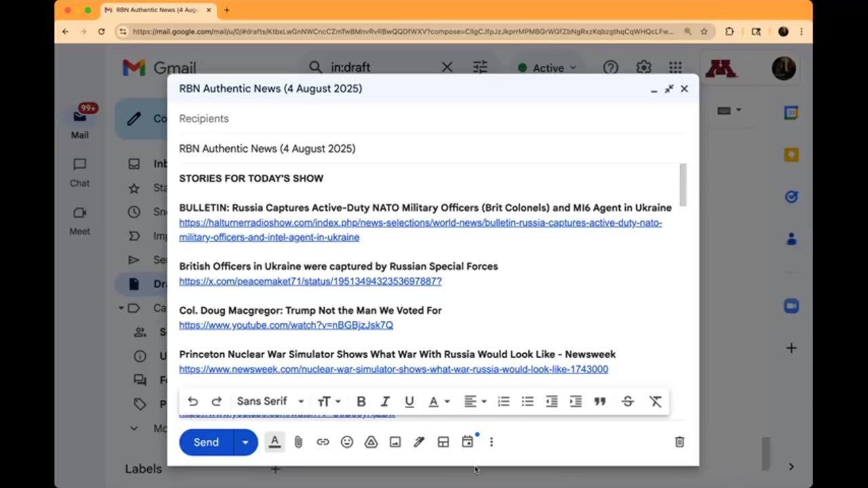Clear the in:draft search query

(x=447, y=67)
